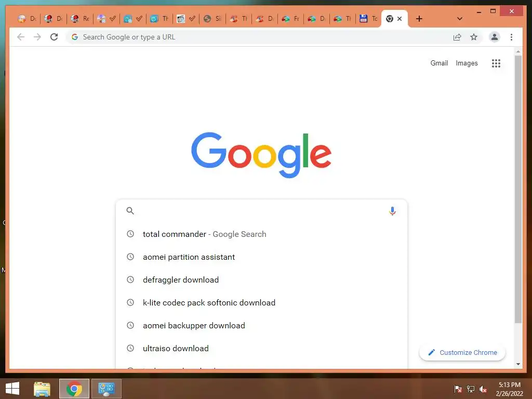Reload the page with the refresh icon

(54, 37)
